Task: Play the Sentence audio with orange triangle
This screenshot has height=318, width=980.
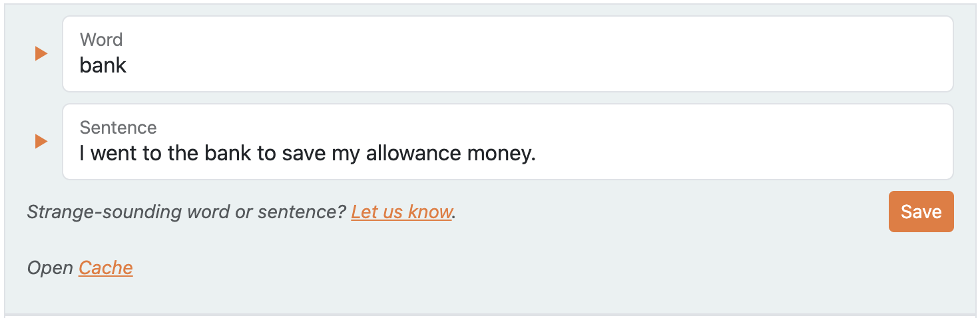Action: pyautogui.click(x=41, y=141)
